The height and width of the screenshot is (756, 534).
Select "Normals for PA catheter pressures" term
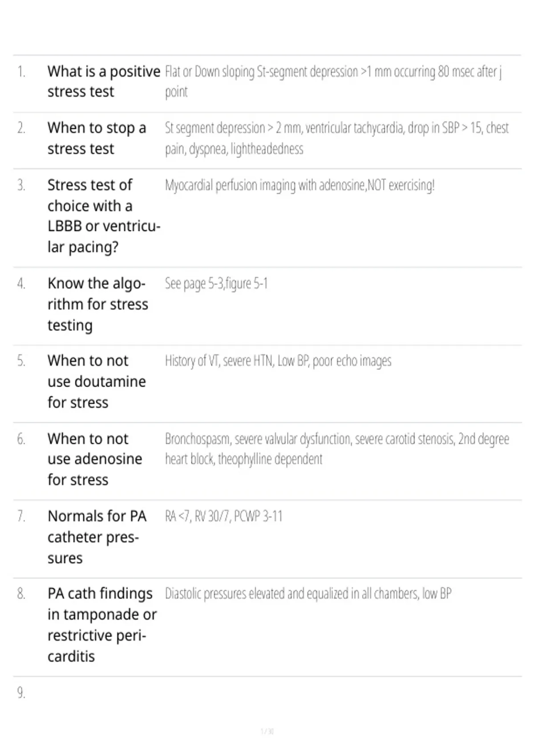97,537
